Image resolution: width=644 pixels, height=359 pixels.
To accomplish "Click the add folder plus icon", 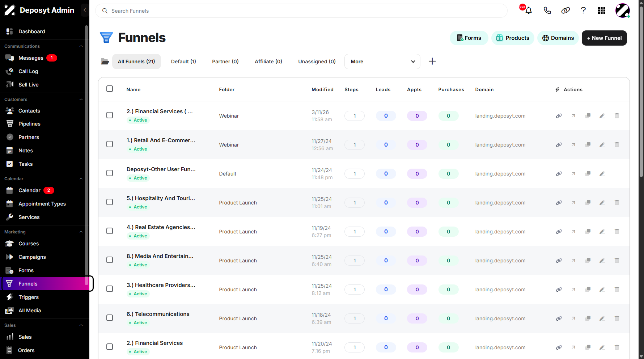I will coord(432,61).
